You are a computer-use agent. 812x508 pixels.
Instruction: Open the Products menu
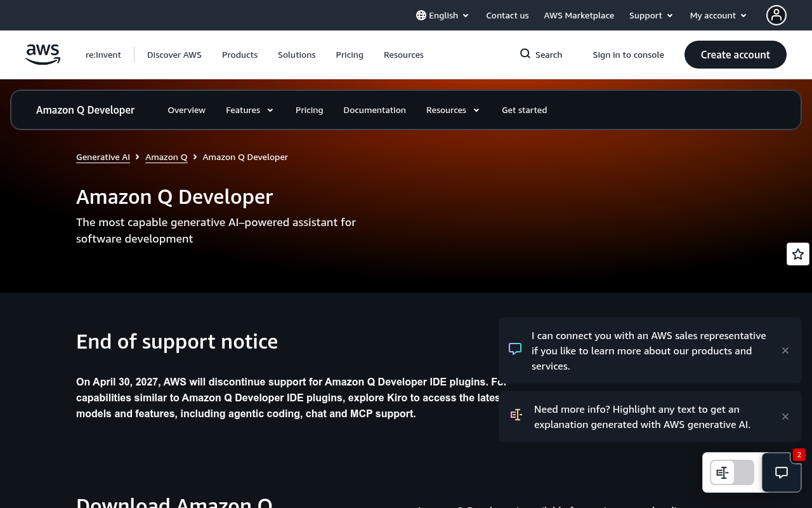(x=240, y=55)
